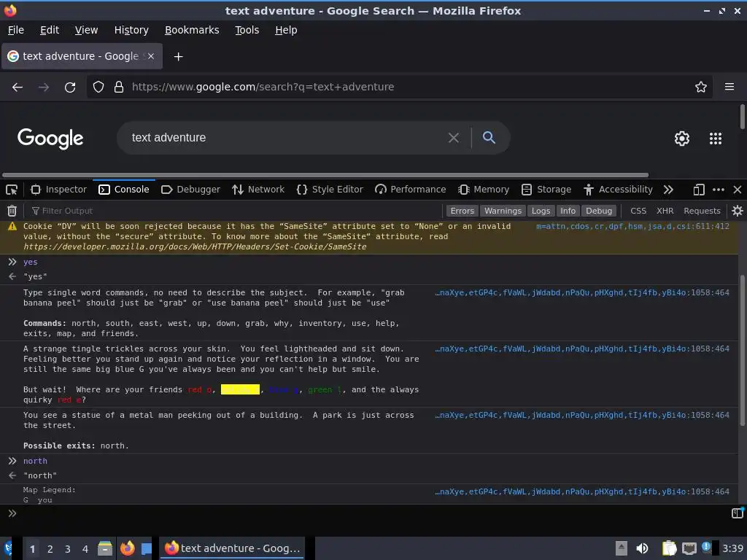
Task: Click the console vertical scrollbar
Action: [742, 350]
